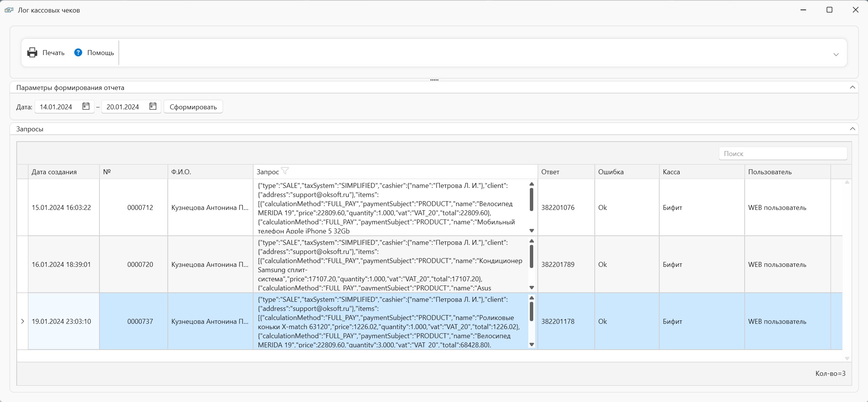Sort by Касса column header
The image size is (868, 402).
tap(702, 172)
